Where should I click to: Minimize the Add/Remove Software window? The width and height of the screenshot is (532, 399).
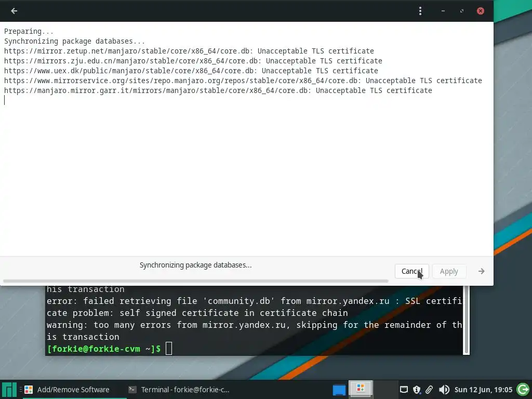[443, 11]
